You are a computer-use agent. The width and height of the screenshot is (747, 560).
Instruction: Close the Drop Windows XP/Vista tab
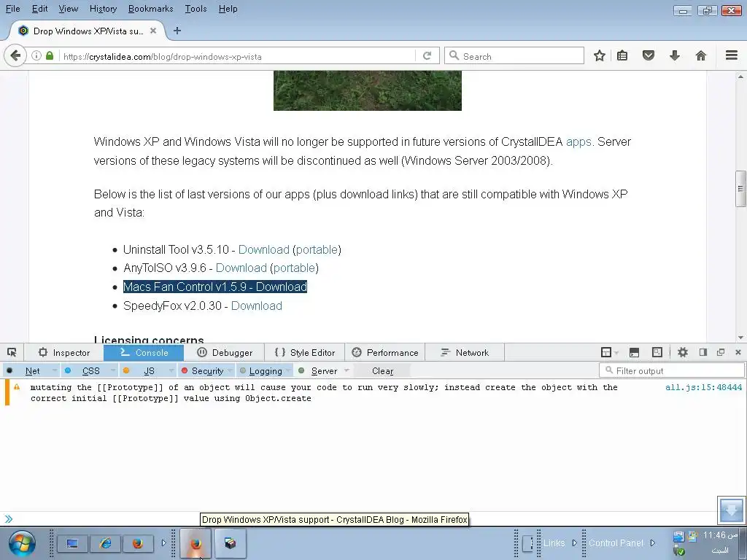point(153,31)
